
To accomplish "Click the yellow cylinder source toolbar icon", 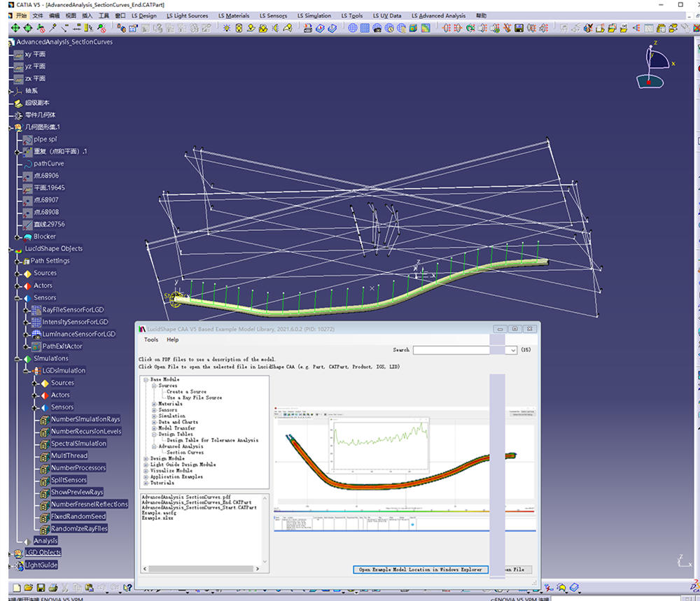I will [x=239, y=28].
